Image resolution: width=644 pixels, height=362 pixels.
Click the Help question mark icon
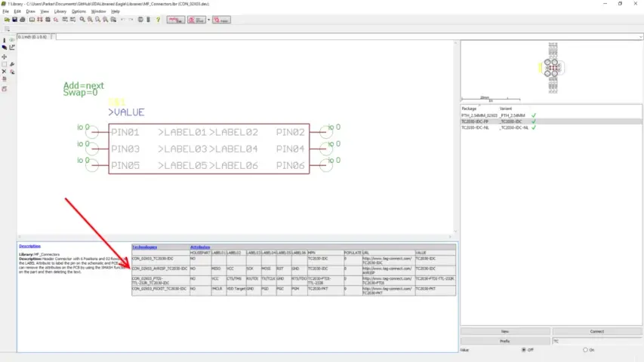[158, 20]
